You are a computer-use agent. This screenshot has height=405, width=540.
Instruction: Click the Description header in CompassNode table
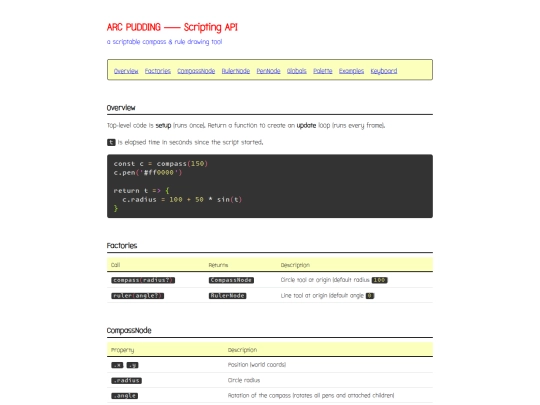point(242,350)
